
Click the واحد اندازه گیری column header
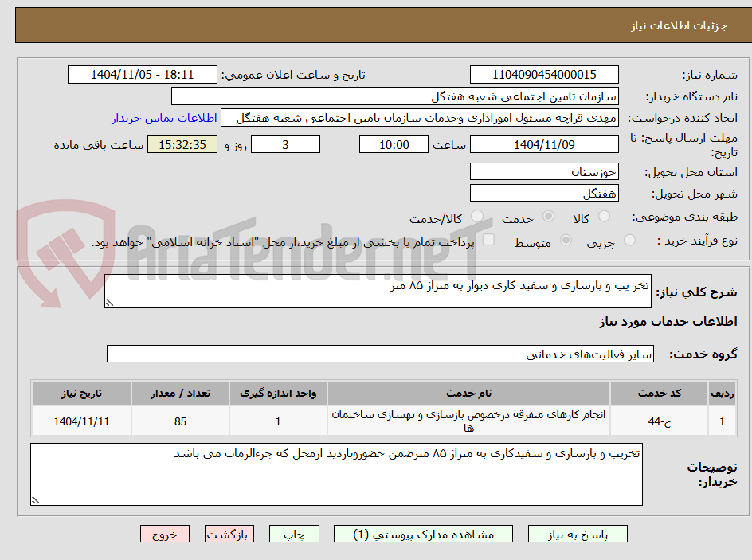coord(278,394)
